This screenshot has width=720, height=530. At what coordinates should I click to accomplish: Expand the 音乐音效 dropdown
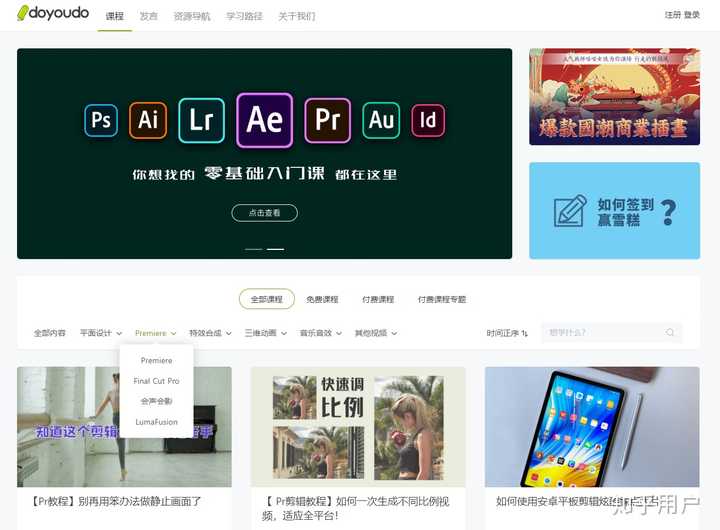click(321, 333)
